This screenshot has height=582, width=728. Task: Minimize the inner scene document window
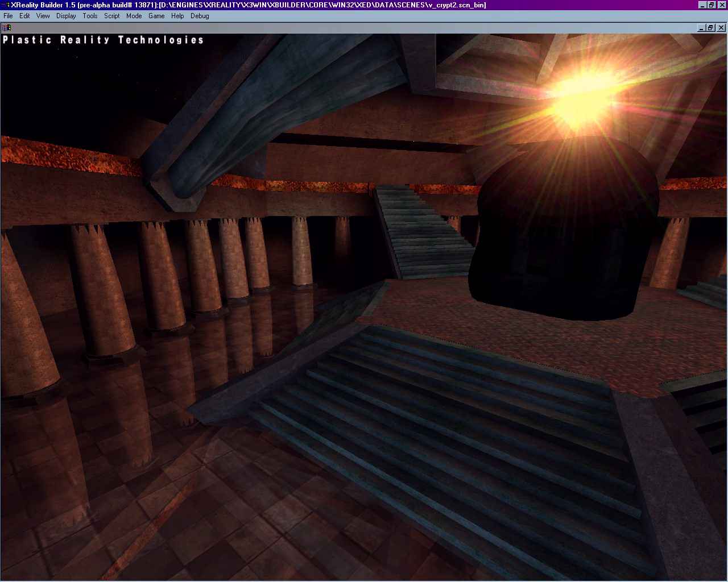(x=701, y=27)
